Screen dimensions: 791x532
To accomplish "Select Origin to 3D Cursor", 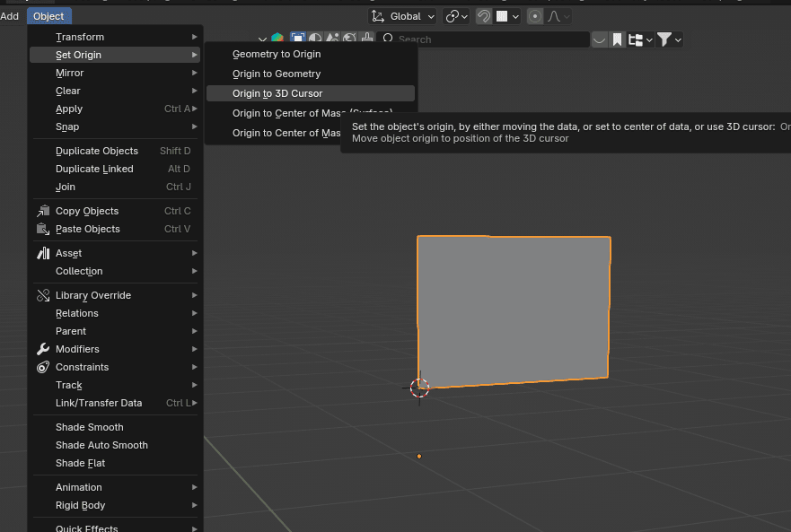I will pyautogui.click(x=277, y=93).
